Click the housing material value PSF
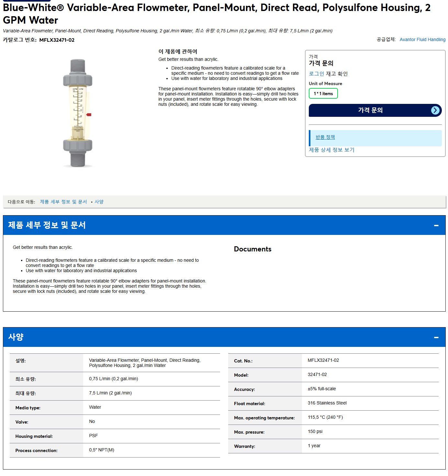 [93, 436]
